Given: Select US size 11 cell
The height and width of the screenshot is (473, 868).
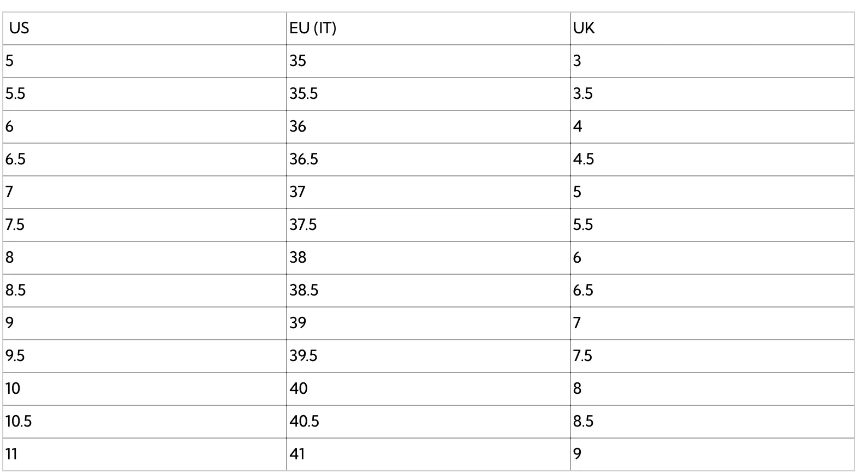Looking at the screenshot, I should (145, 454).
